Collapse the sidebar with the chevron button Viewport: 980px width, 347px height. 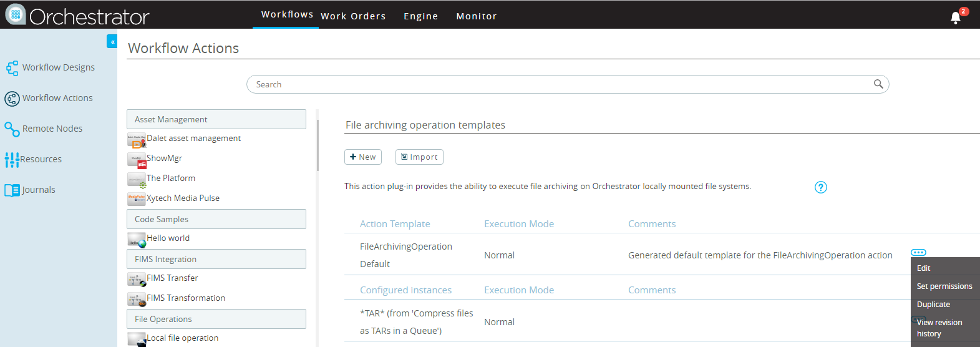[x=112, y=42]
